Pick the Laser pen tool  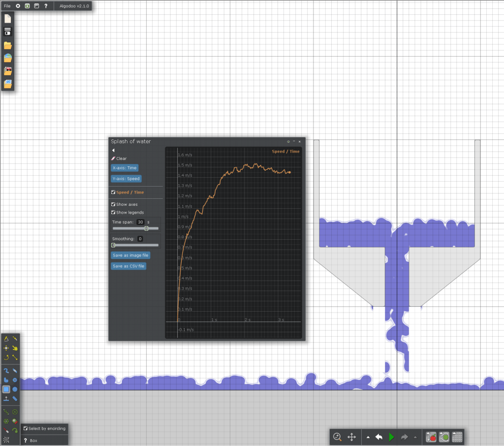point(6,430)
